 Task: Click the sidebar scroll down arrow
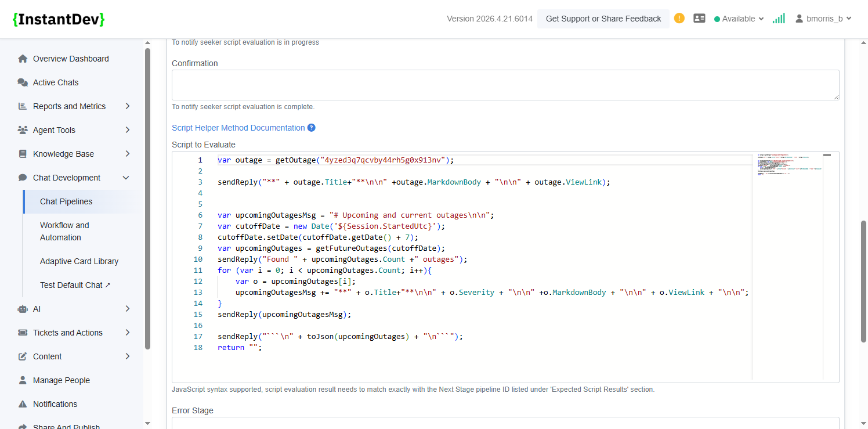147,423
